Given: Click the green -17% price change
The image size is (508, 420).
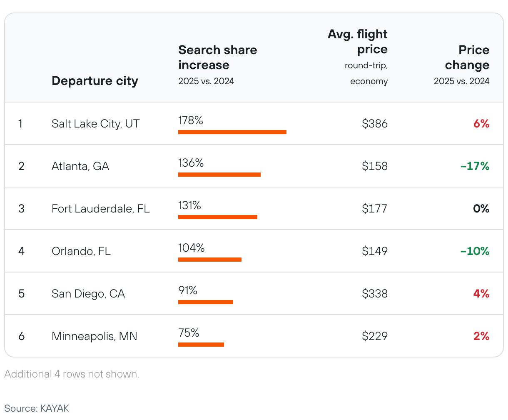Looking at the screenshot, I should pyautogui.click(x=475, y=166).
